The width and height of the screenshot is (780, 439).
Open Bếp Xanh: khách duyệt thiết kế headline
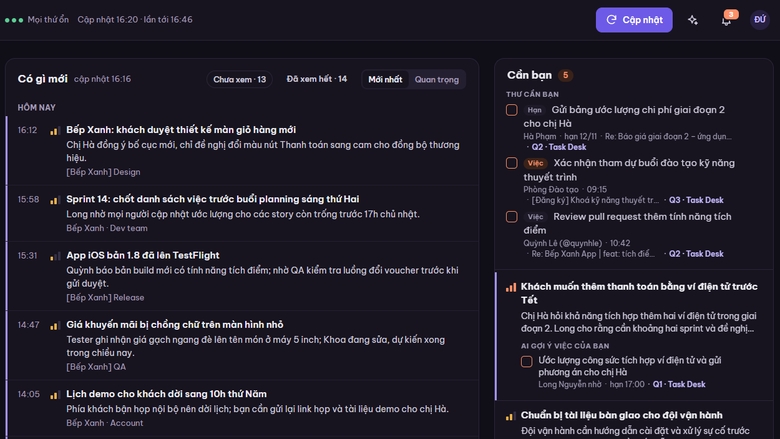click(x=181, y=130)
